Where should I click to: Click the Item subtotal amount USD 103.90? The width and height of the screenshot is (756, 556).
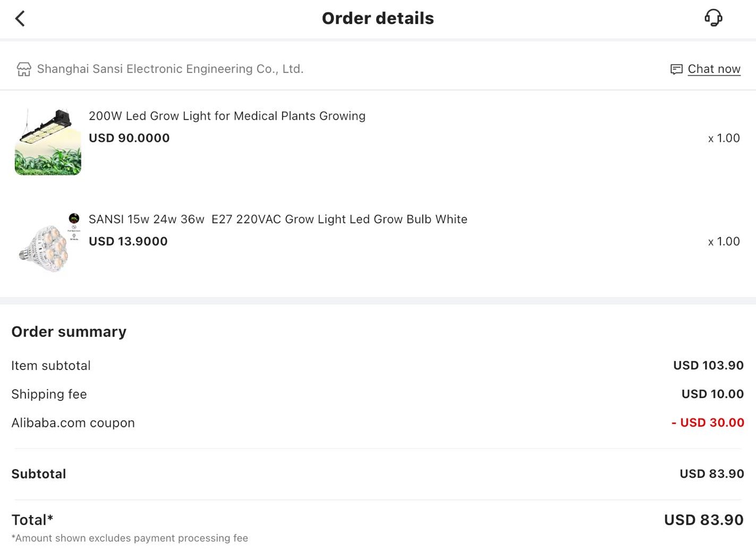[x=708, y=366]
